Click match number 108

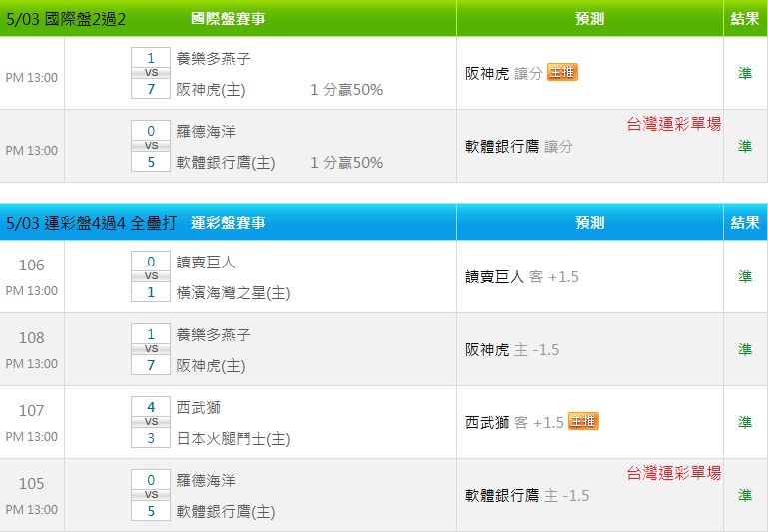tap(31, 338)
